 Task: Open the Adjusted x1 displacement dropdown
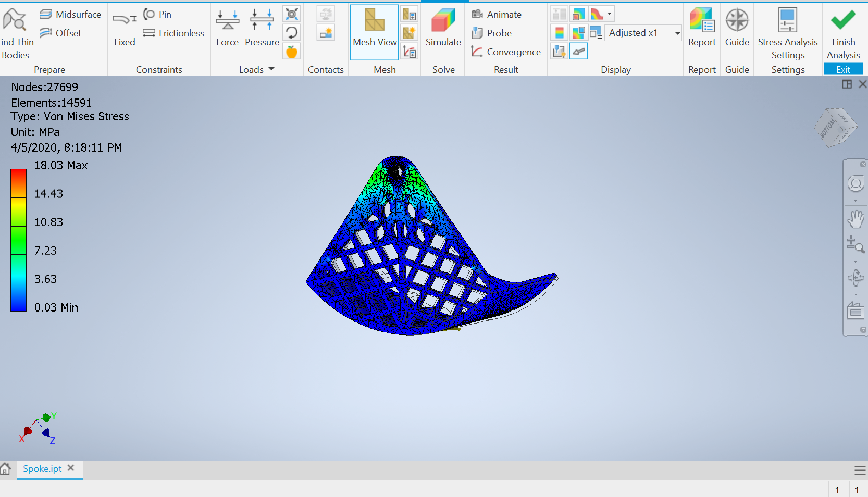[643, 33]
